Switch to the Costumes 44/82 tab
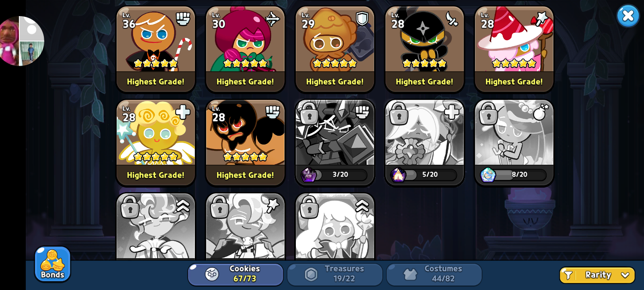The width and height of the screenshot is (644, 290). click(x=434, y=274)
